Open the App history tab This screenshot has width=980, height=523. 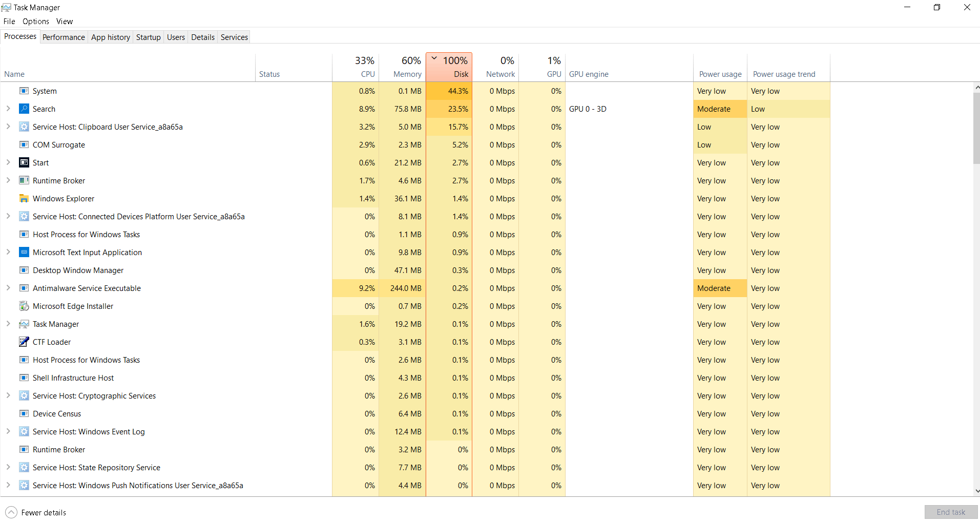111,37
